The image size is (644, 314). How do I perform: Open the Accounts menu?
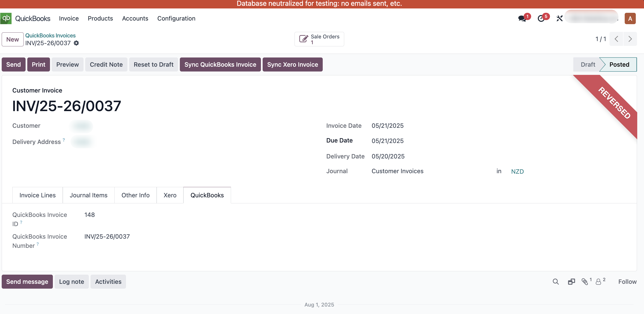click(135, 19)
